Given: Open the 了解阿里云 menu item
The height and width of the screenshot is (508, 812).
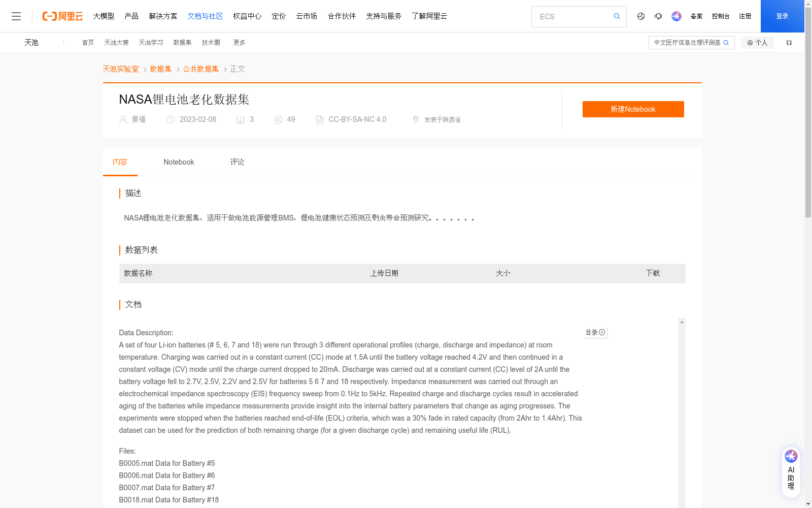Looking at the screenshot, I should point(429,16).
